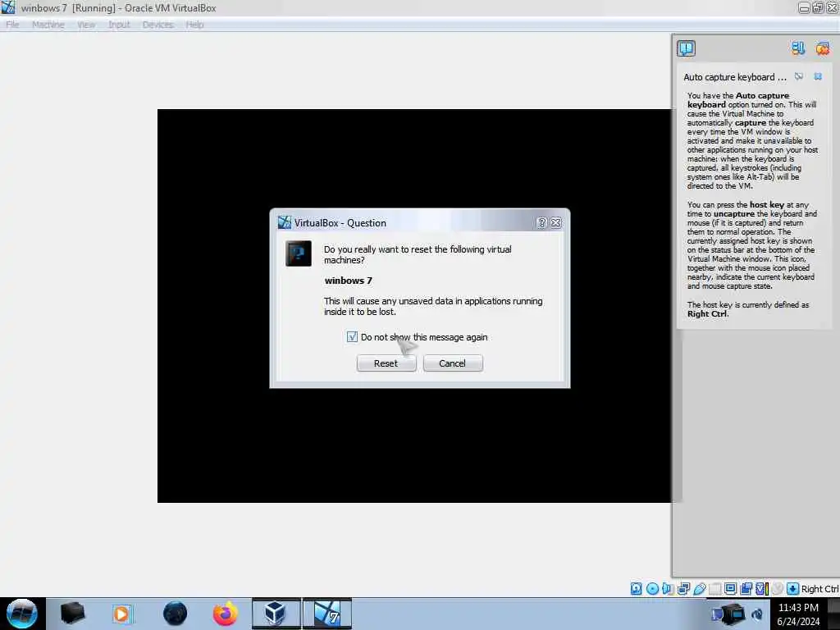Viewport: 840px width, 630px height.
Task: Close the VirtualBox Question dialog
Action: click(556, 223)
